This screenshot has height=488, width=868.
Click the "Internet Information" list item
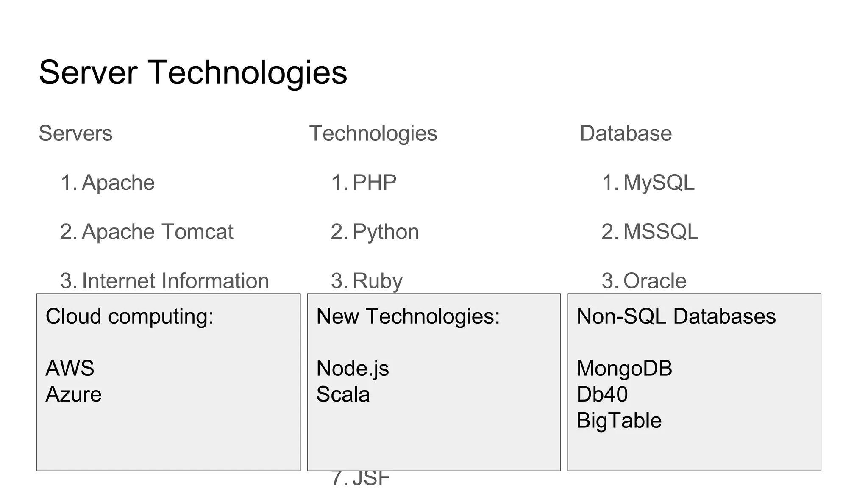(x=175, y=281)
